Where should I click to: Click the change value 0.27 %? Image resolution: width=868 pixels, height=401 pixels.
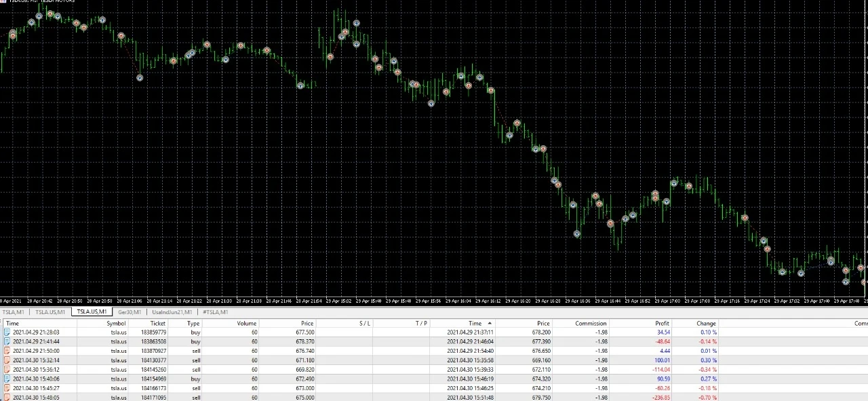tap(708, 379)
